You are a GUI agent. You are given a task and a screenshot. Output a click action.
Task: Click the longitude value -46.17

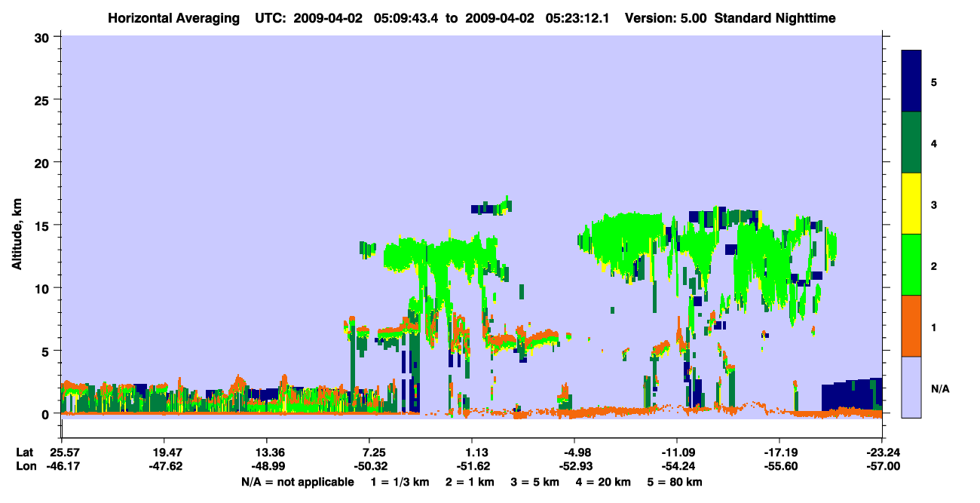point(62,467)
